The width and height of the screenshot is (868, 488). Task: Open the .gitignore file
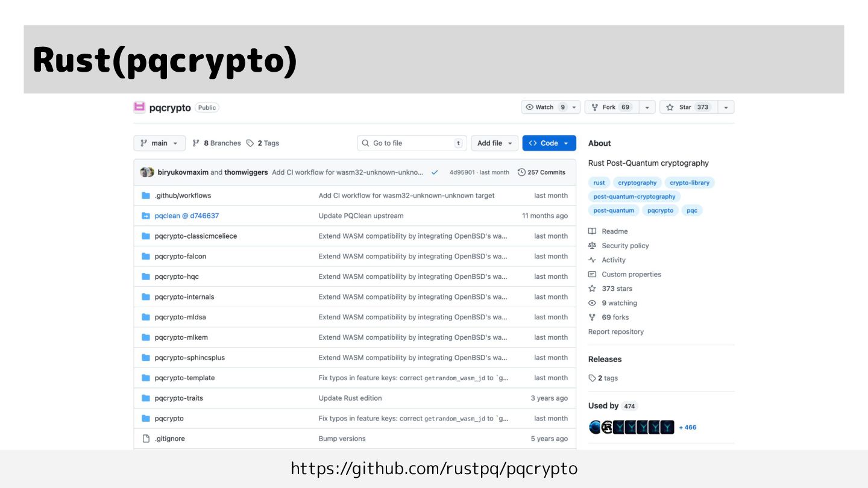(170, 439)
